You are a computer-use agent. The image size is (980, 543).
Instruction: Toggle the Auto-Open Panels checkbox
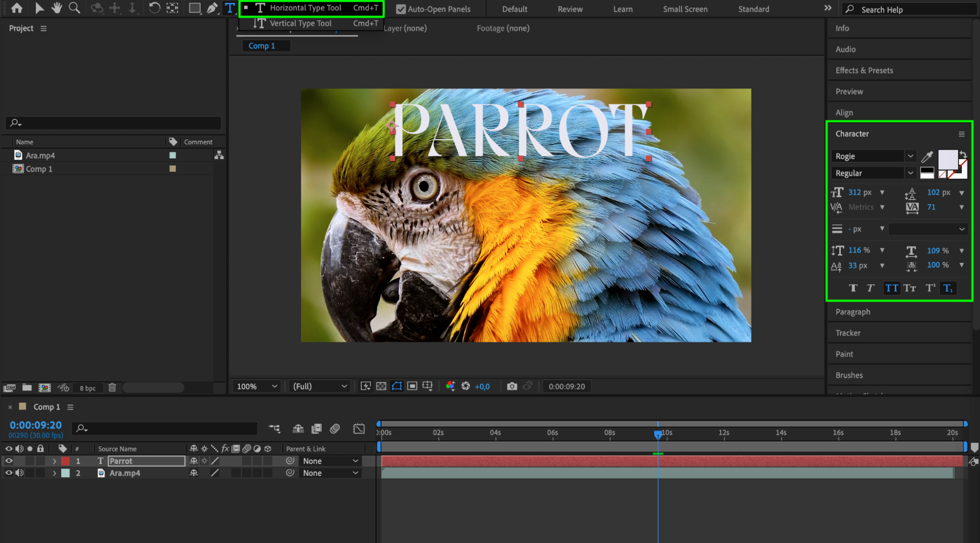coord(401,9)
